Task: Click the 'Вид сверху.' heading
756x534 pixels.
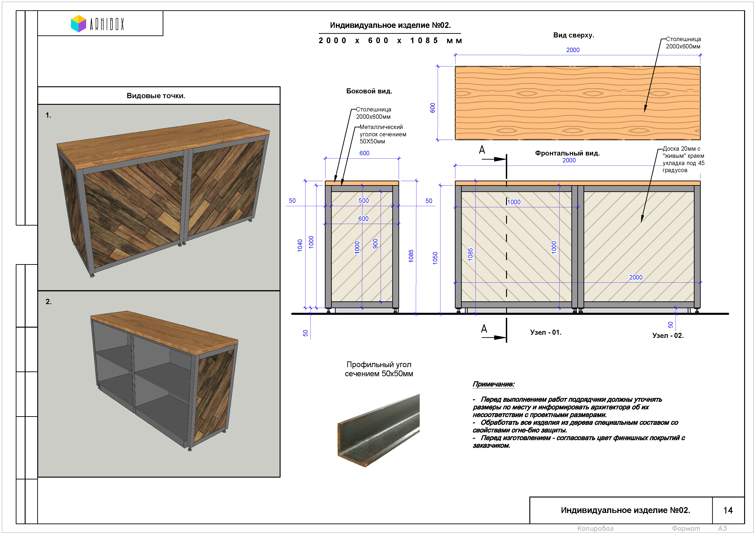Action: click(574, 35)
